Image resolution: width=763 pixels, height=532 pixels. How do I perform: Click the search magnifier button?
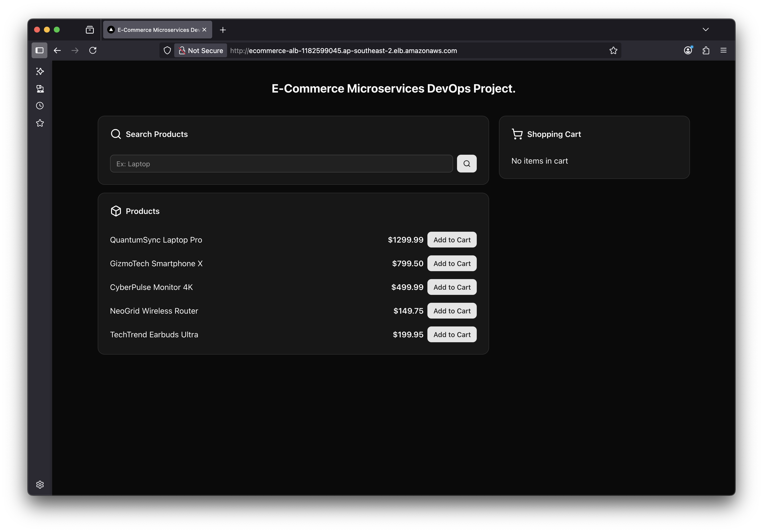(x=467, y=164)
